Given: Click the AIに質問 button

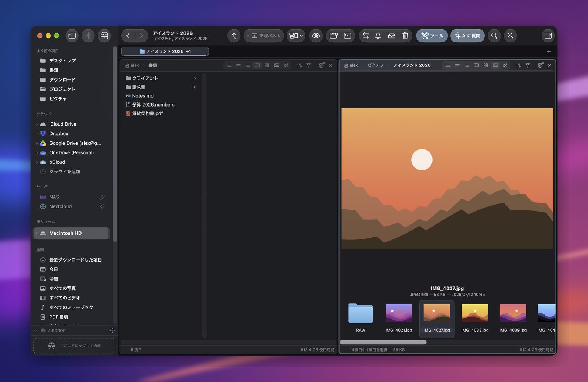Looking at the screenshot, I should tap(467, 36).
